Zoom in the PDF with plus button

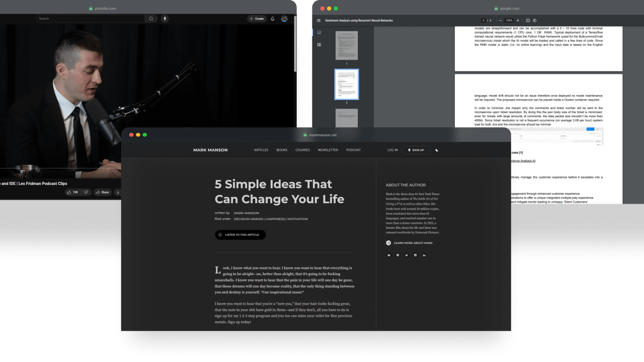[x=518, y=21]
